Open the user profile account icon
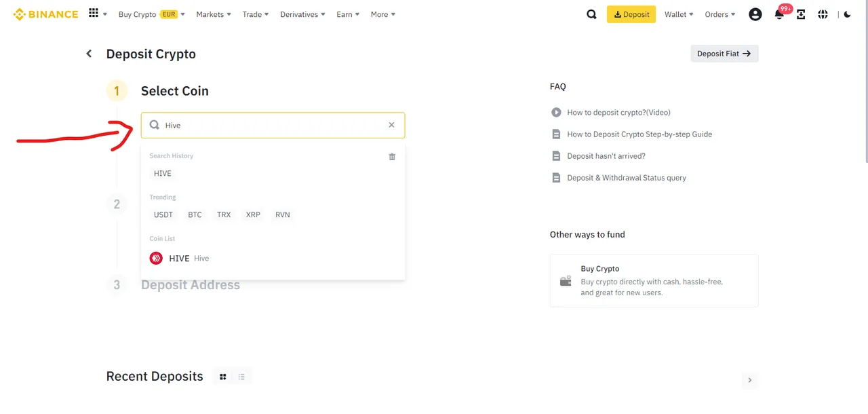Viewport: 868px width, 414px height. (755, 14)
